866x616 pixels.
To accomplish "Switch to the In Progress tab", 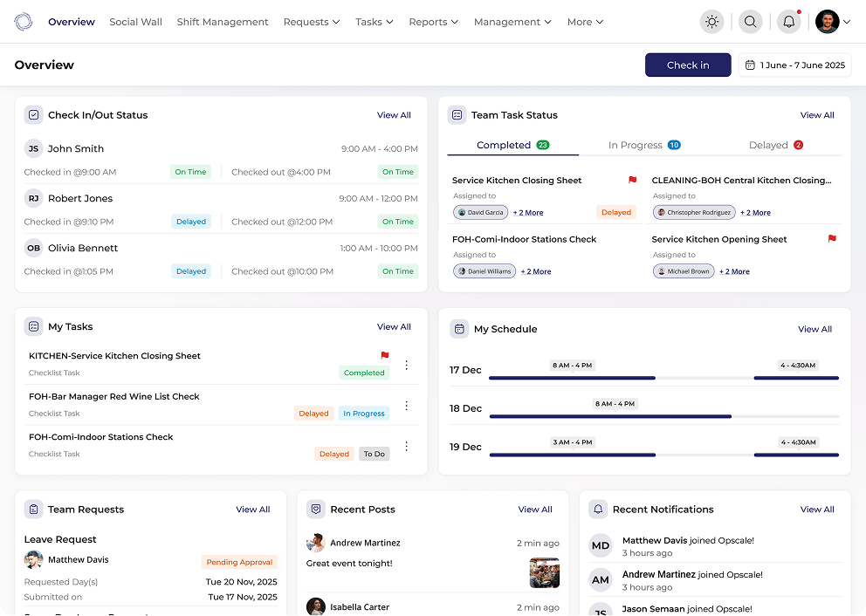I will tap(643, 145).
